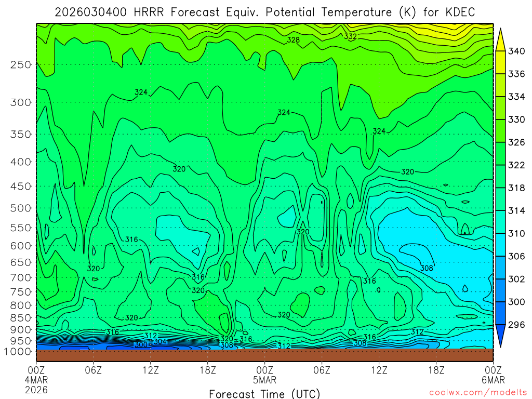Click the 450 pressure level label
This screenshot has height=399, width=532.
pos(21,187)
